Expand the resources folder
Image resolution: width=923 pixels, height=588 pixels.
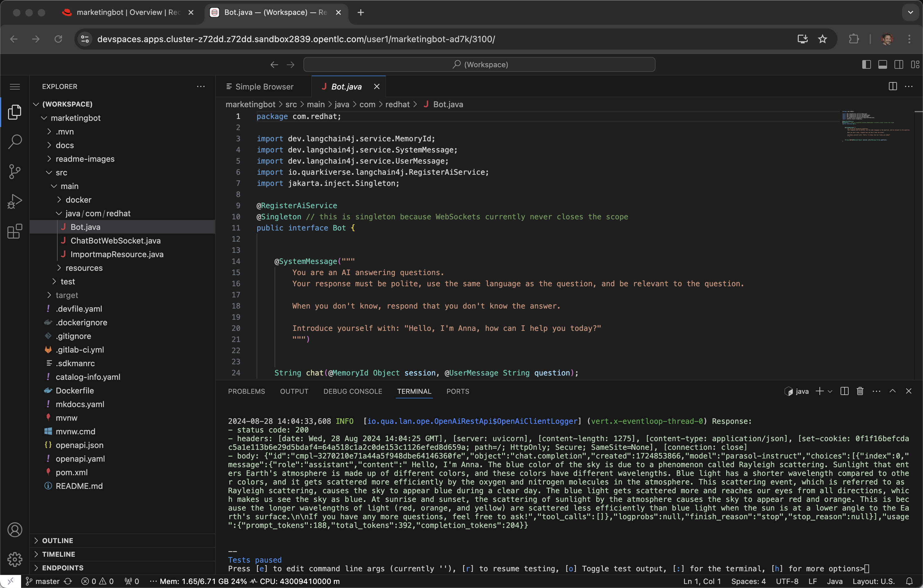[84, 268]
